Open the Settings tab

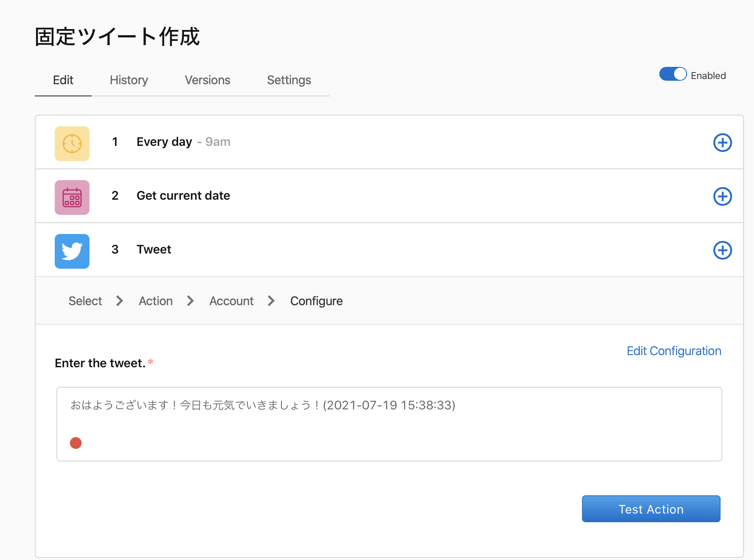[289, 80]
